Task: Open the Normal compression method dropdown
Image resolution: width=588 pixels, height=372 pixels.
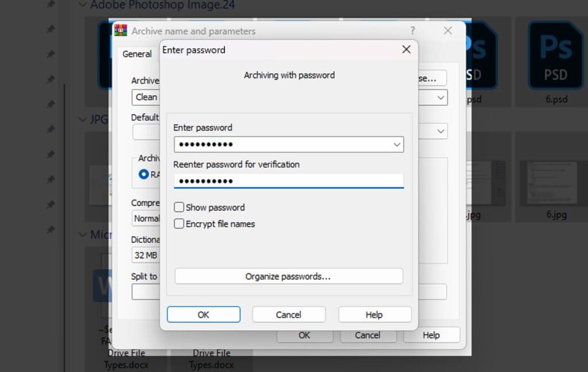Action: (146, 218)
